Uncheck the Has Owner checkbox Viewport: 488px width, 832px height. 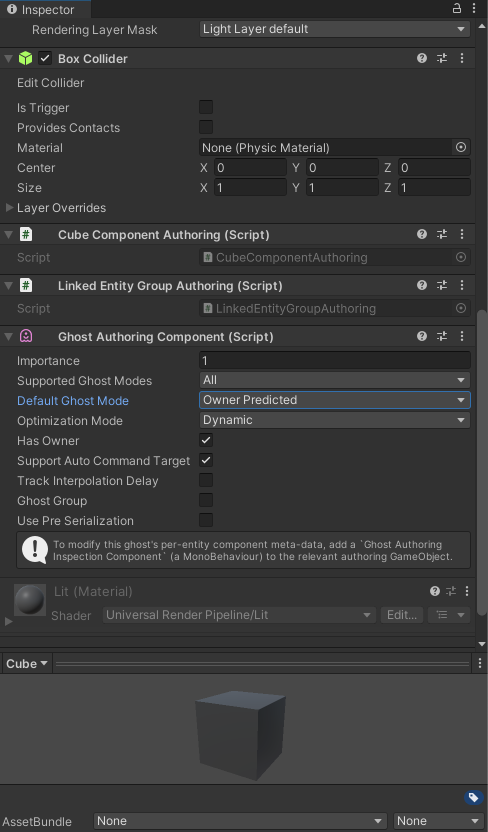[x=206, y=440]
